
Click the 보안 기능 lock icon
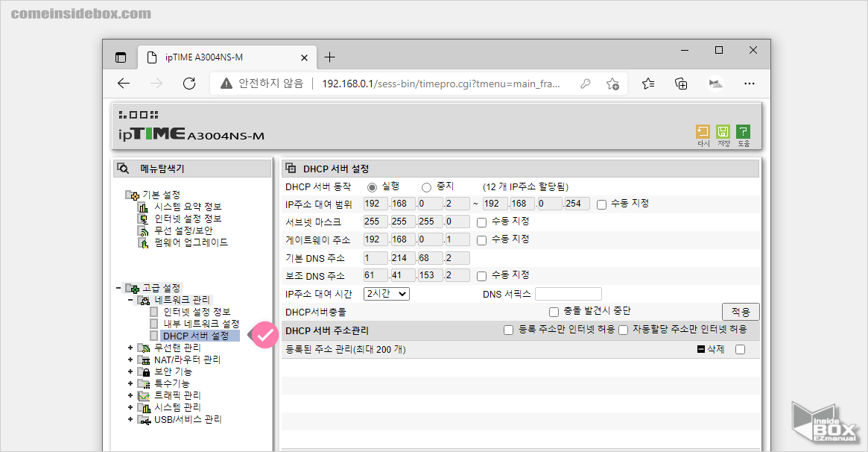144,371
